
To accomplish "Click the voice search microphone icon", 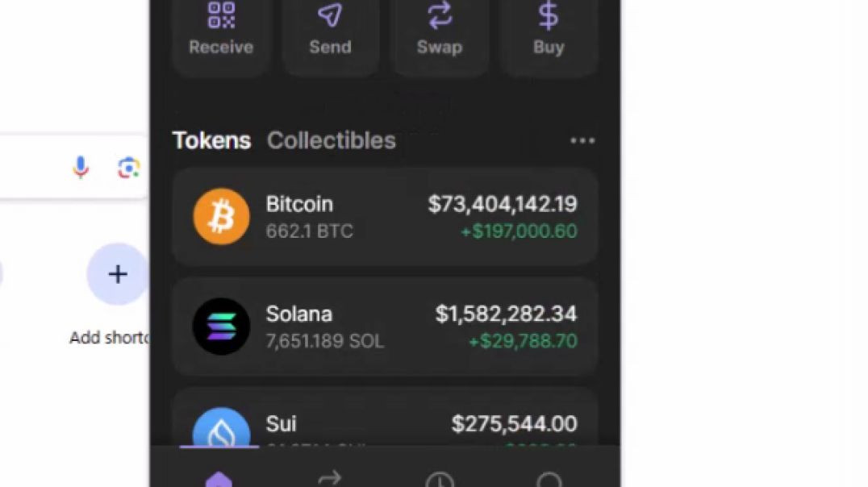I will pyautogui.click(x=80, y=167).
